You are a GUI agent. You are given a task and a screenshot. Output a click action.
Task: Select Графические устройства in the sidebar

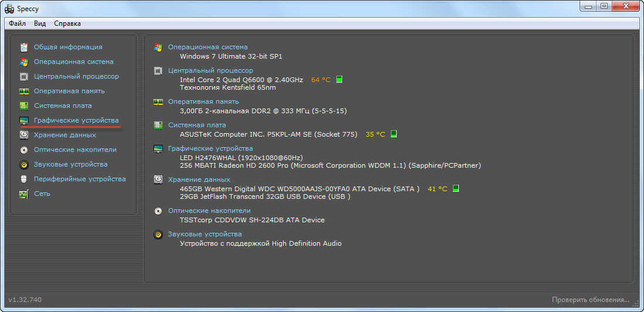76,120
